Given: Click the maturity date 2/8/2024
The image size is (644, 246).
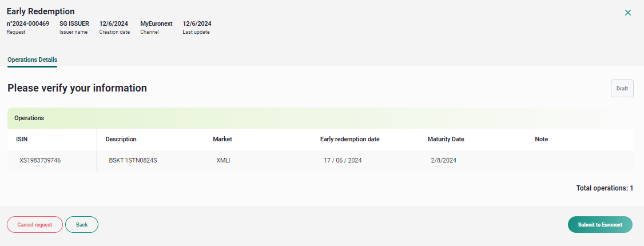Looking at the screenshot, I should click(444, 161).
